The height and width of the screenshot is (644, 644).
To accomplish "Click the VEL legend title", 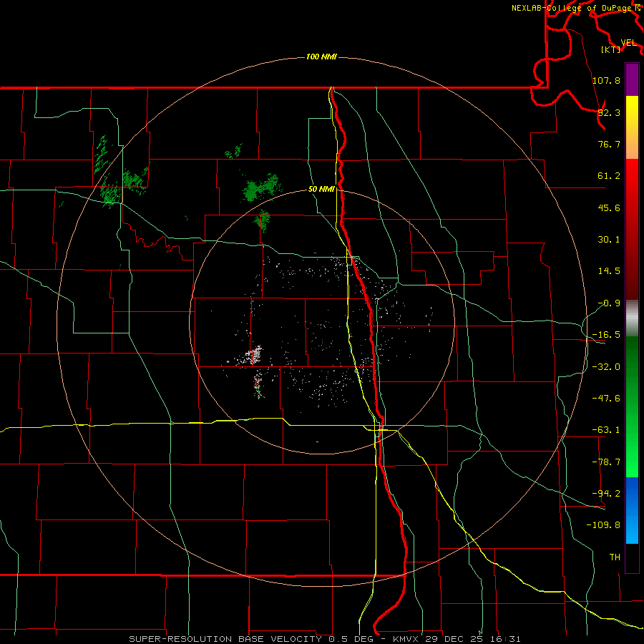I will click(628, 43).
